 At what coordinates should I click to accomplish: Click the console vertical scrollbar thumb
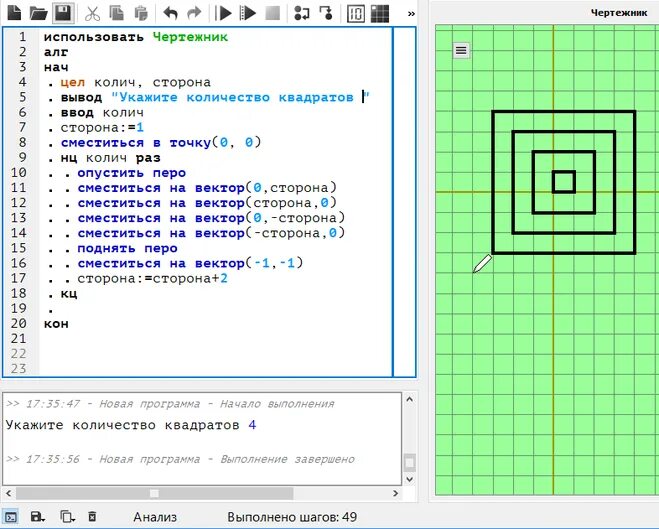(x=409, y=463)
